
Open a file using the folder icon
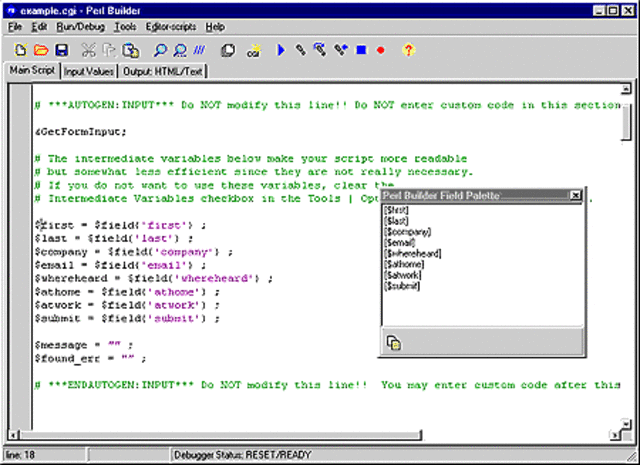[41, 50]
